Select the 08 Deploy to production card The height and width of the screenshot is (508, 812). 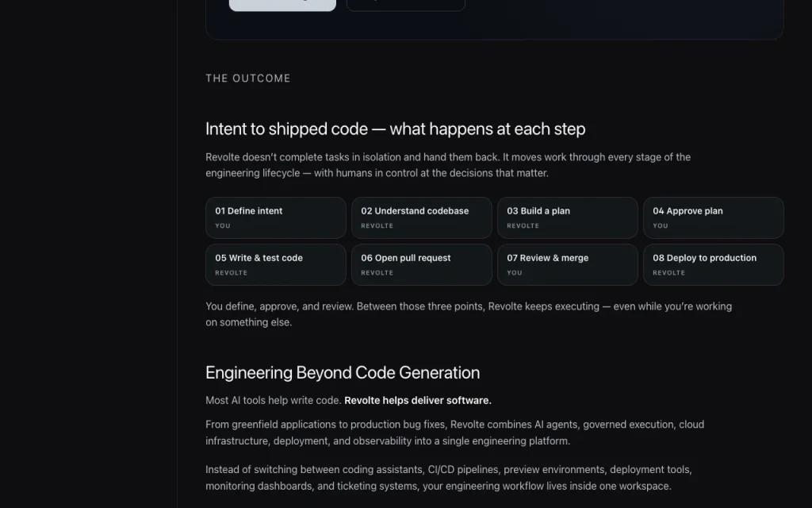pos(713,264)
